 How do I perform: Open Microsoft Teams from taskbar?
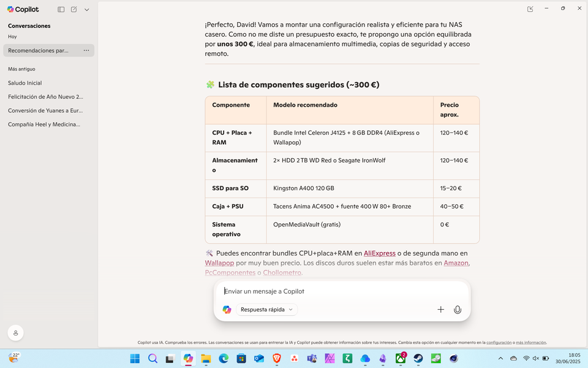pyautogui.click(x=312, y=359)
